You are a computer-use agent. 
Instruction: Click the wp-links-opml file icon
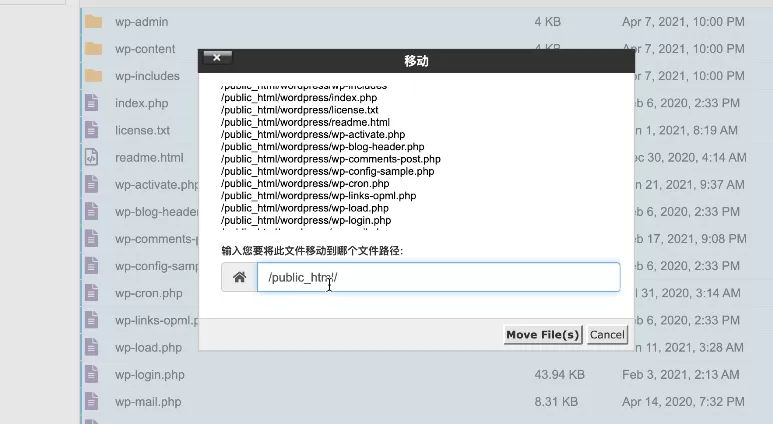92,320
